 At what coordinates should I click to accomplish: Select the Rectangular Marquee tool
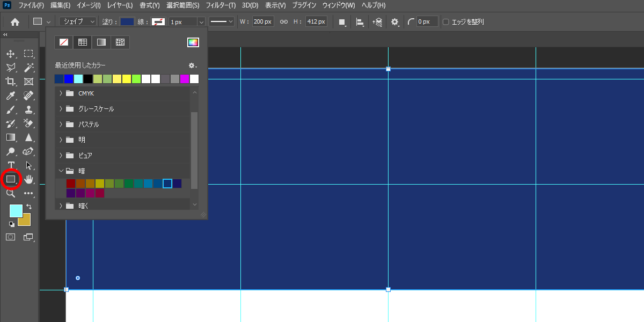pos(28,54)
